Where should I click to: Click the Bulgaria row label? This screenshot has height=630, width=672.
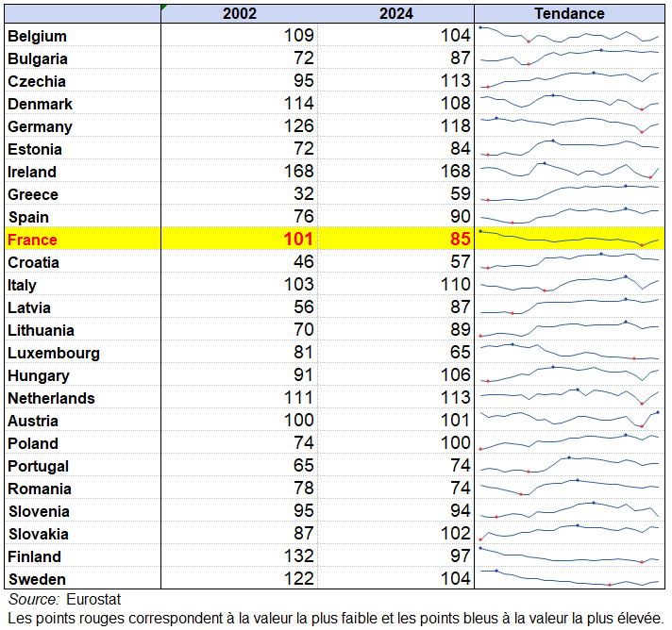coord(38,58)
